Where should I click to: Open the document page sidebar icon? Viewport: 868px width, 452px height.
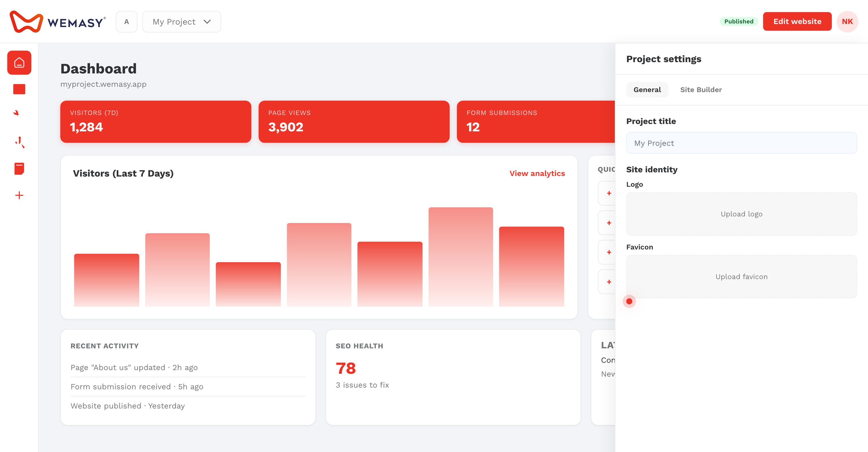click(19, 169)
